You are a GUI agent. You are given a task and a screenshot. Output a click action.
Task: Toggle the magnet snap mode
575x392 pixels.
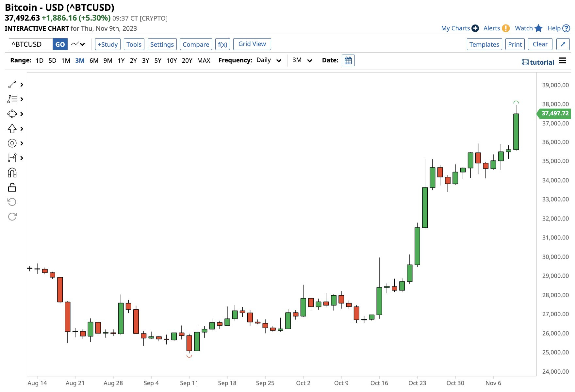coord(12,173)
